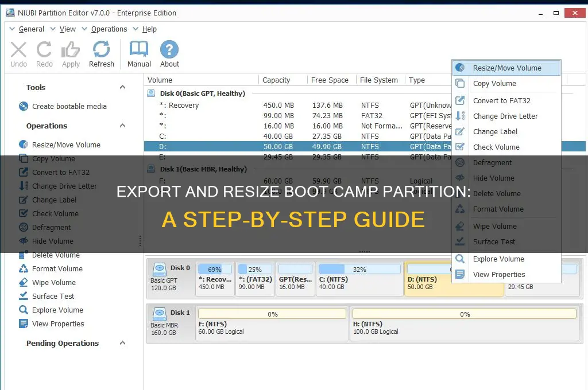Click the Disk 1 drive icon in disk map

coord(160,314)
